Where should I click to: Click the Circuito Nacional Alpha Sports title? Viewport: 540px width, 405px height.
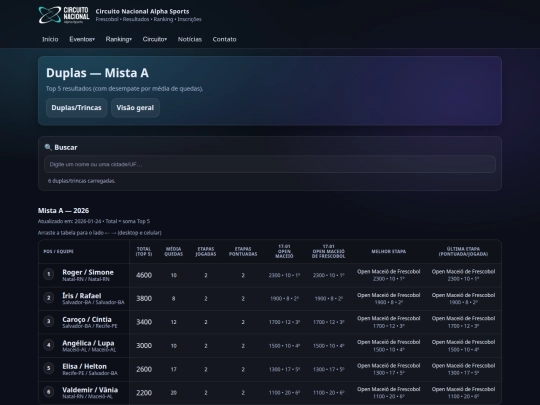[142, 11]
